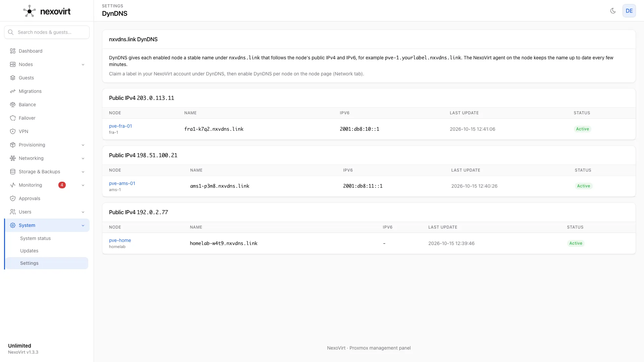Viewport: 644px width, 362px height.
Task: Click name ams1-p3m8.nxvdns.link
Action: click(x=220, y=186)
